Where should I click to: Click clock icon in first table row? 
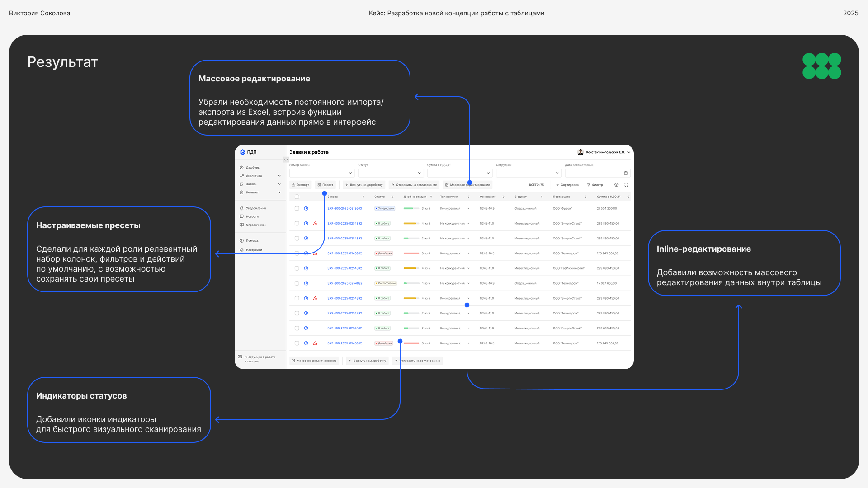coord(306,209)
